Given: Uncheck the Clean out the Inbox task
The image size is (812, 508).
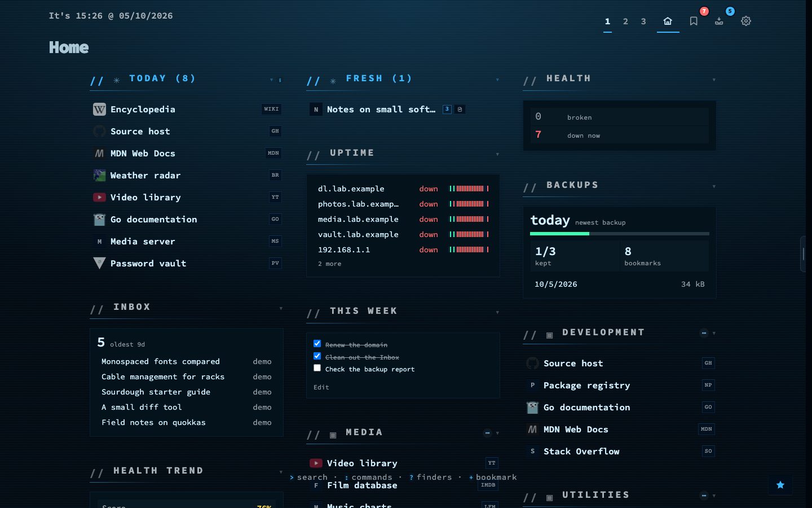Looking at the screenshot, I should point(317,356).
